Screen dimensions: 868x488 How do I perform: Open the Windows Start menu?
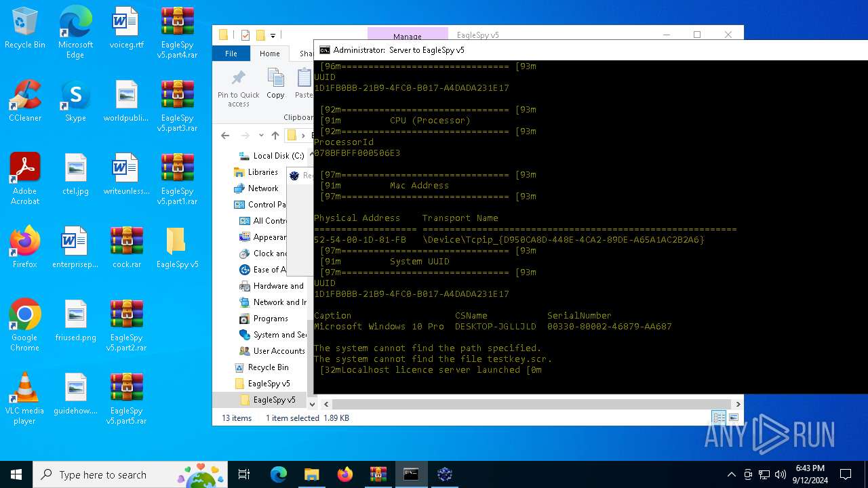[16, 474]
